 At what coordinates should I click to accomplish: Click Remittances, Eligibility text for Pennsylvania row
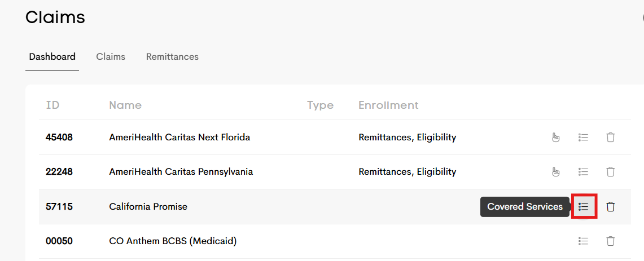pyautogui.click(x=407, y=171)
